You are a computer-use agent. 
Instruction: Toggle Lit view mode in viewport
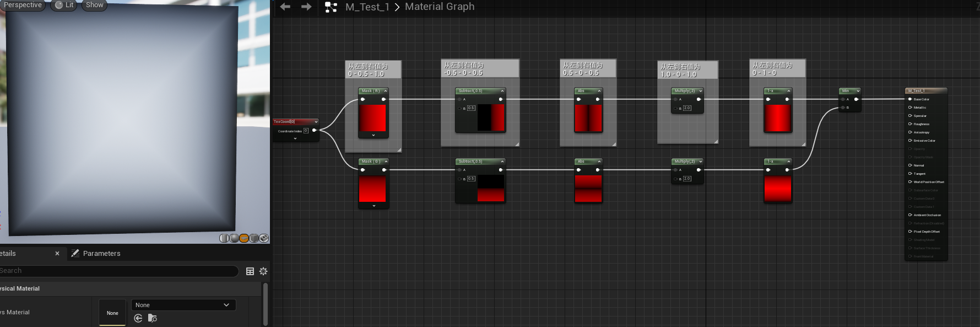[65, 5]
